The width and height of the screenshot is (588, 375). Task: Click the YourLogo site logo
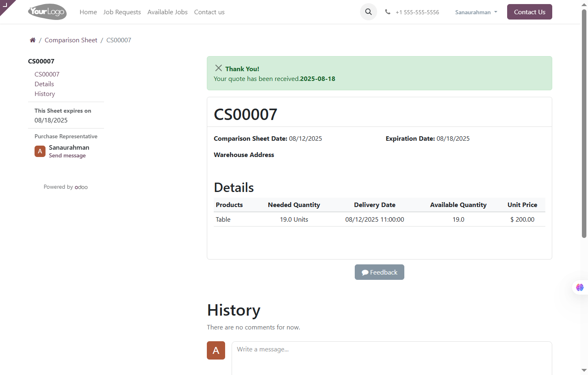click(48, 12)
